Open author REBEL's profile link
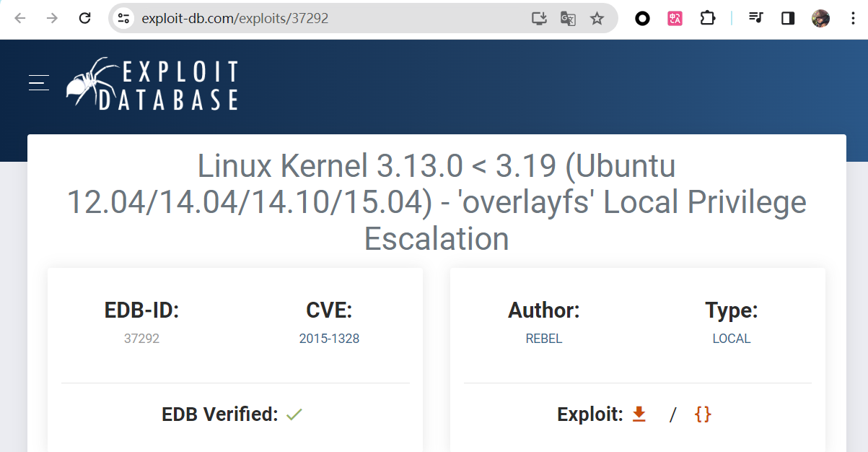Image resolution: width=868 pixels, height=452 pixels. click(x=543, y=339)
